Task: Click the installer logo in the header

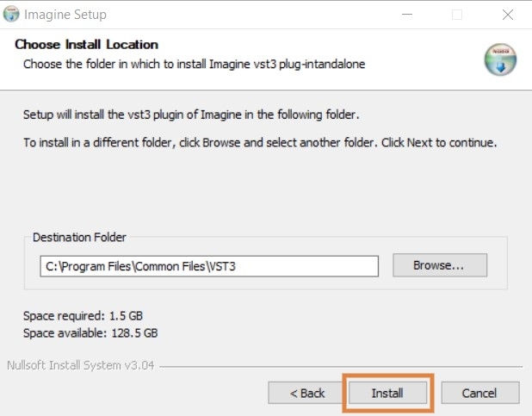Action: coord(500,58)
